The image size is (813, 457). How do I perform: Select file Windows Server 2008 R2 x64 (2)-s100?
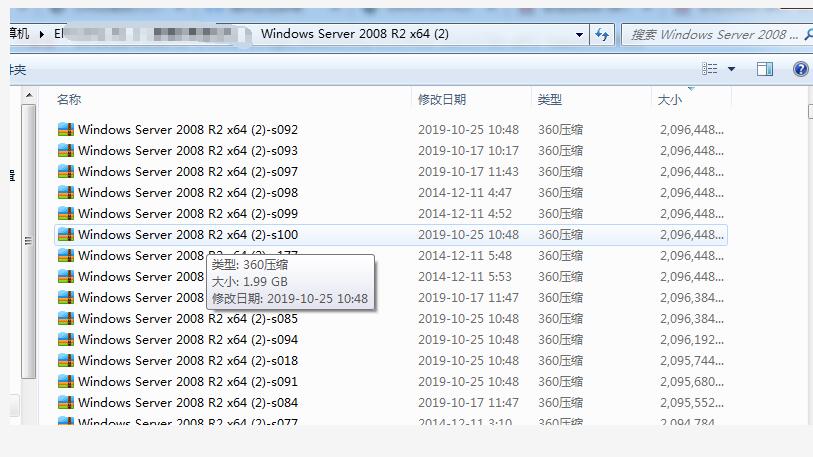tap(188, 234)
